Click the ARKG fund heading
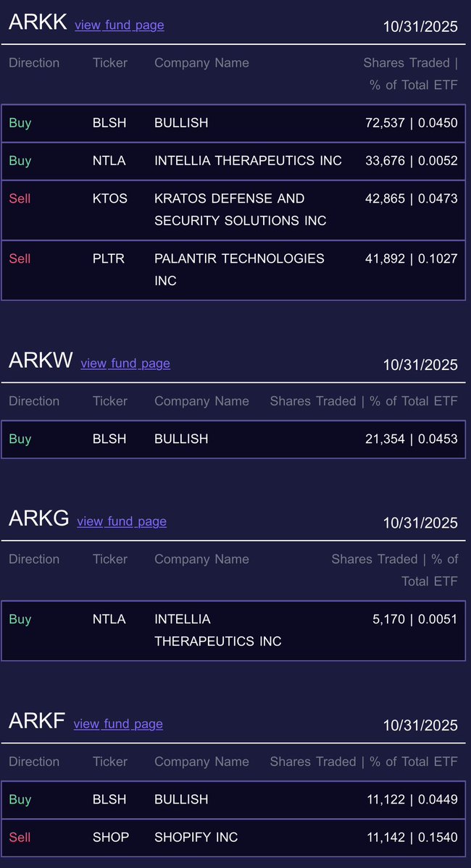 pyautogui.click(x=38, y=518)
